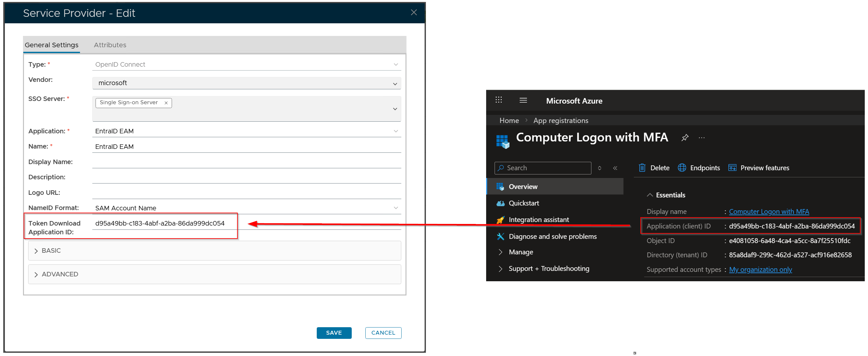Open Preview features in toolbar
868x356 pixels.
click(759, 168)
